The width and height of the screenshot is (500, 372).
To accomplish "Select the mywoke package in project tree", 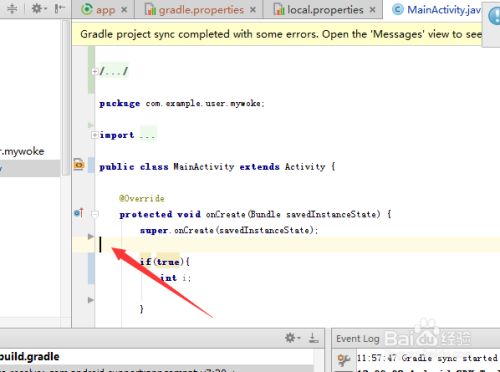I will pyautogui.click(x=22, y=151).
